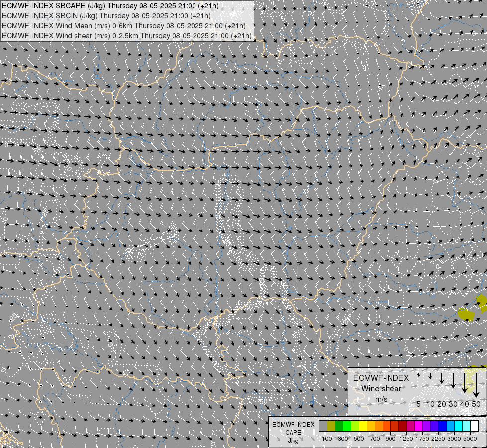
Task: Click the 100 label on CAPE scale
Action: click(x=327, y=439)
